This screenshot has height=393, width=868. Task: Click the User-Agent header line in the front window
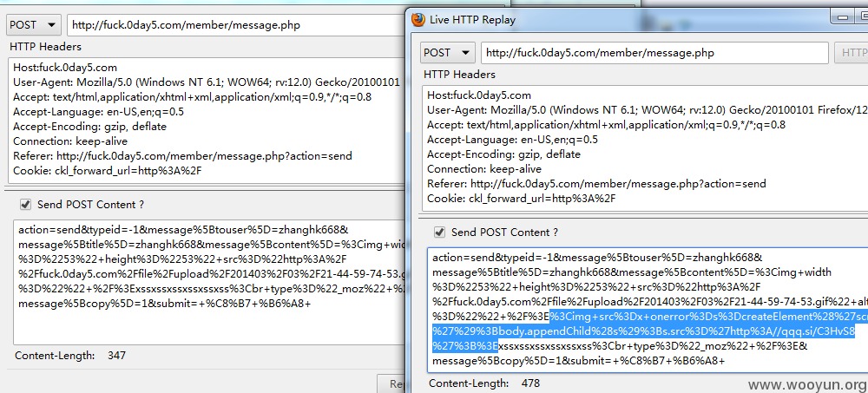(x=648, y=109)
